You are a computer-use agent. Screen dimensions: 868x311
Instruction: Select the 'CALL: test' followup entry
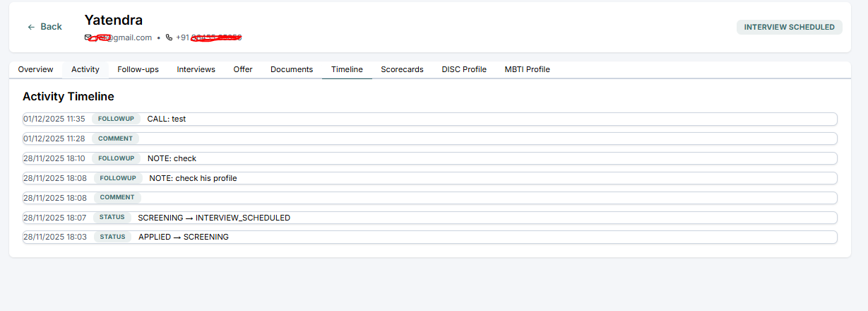pos(167,119)
